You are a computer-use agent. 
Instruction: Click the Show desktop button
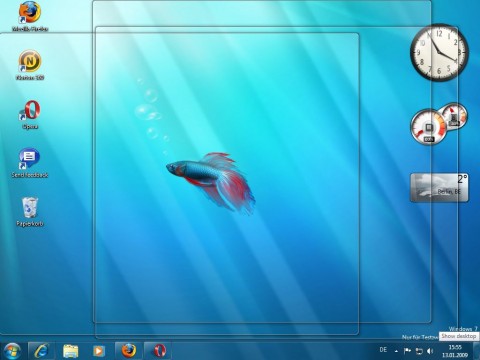coord(477,351)
